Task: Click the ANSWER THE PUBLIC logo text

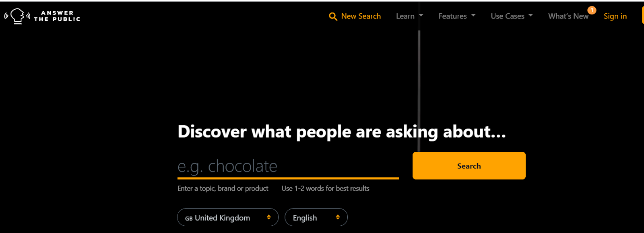Action: 57,16
